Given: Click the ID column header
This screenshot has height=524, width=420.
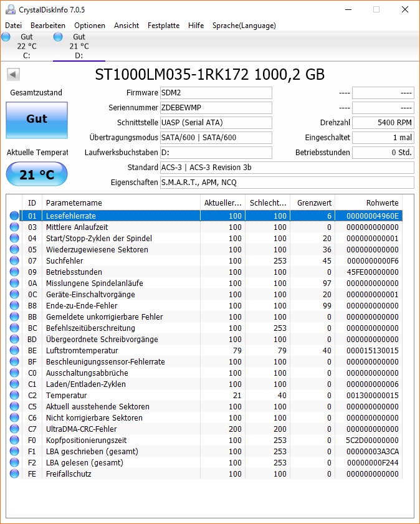Looking at the screenshot, I should point(32,203).
